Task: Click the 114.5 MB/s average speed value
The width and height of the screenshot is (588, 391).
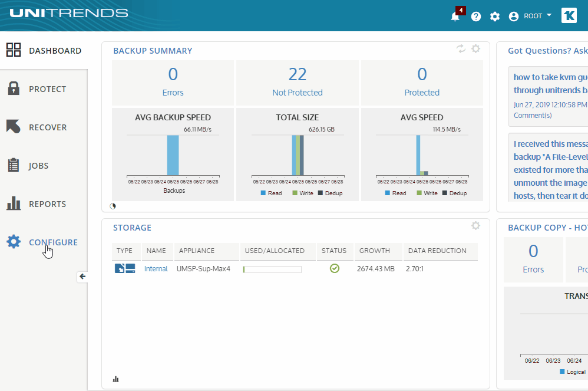Action: [447, 130]
